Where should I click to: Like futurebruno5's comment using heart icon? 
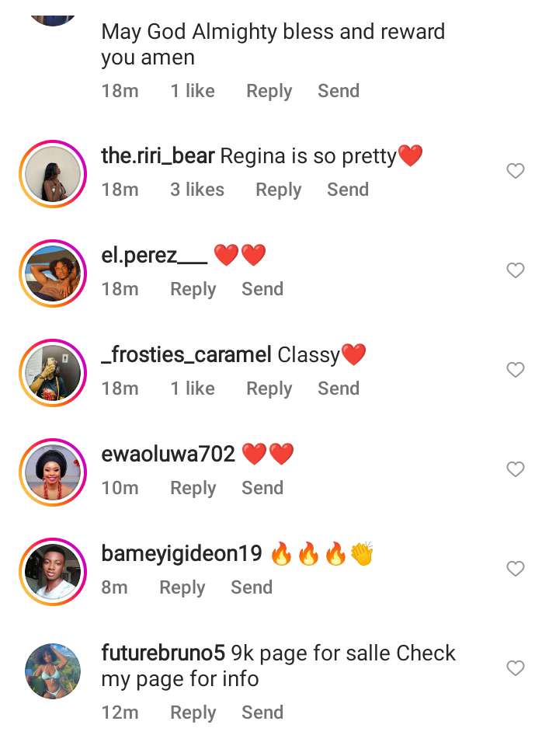coord(516,667)
